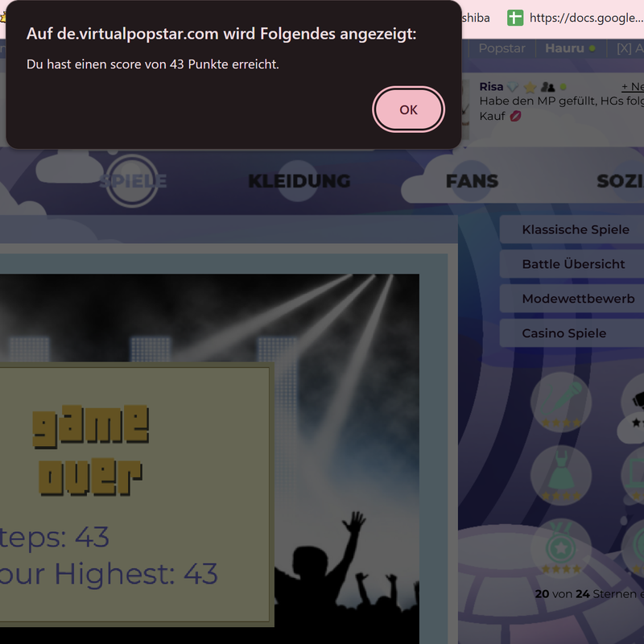Click the medal achievement icon
Viewport: 644px width, 644px height.
pyautogui.click(x=561, y=548)
